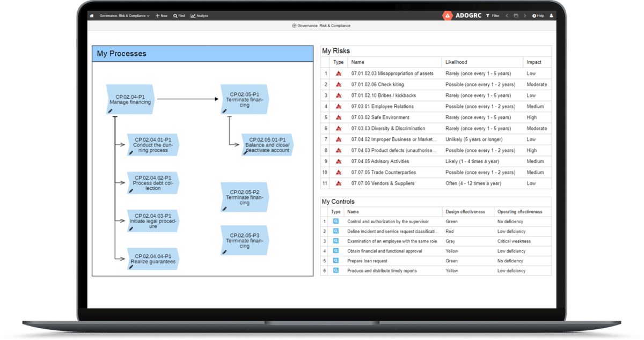The height and width of the screenshot is (340, 644).
Task: Click the home icon in the toolbar
Action: (x=91, y=16)
